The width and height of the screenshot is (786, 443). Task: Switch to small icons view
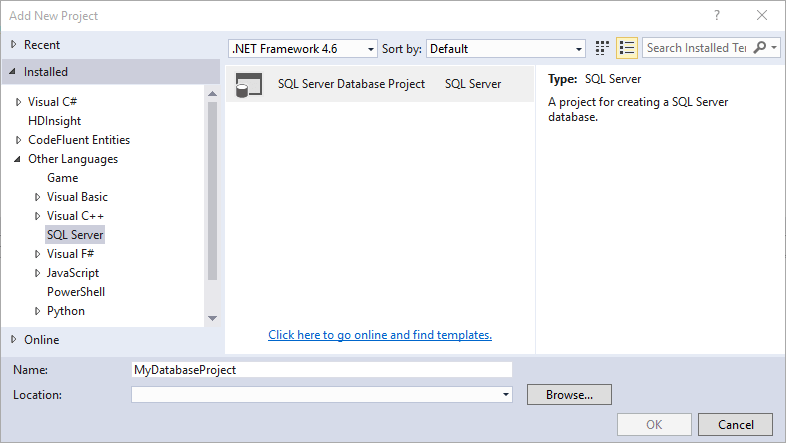(602, 48)
